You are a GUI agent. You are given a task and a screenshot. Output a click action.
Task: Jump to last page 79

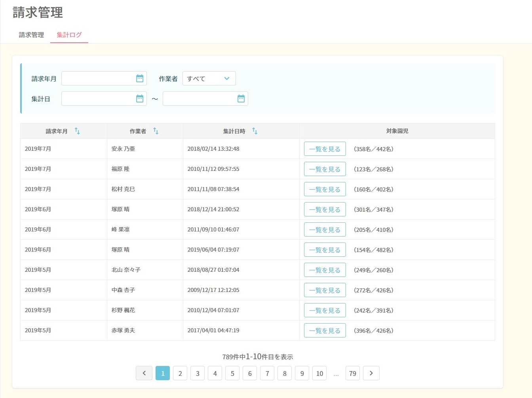pyautogui.click(x=353, y=373)
